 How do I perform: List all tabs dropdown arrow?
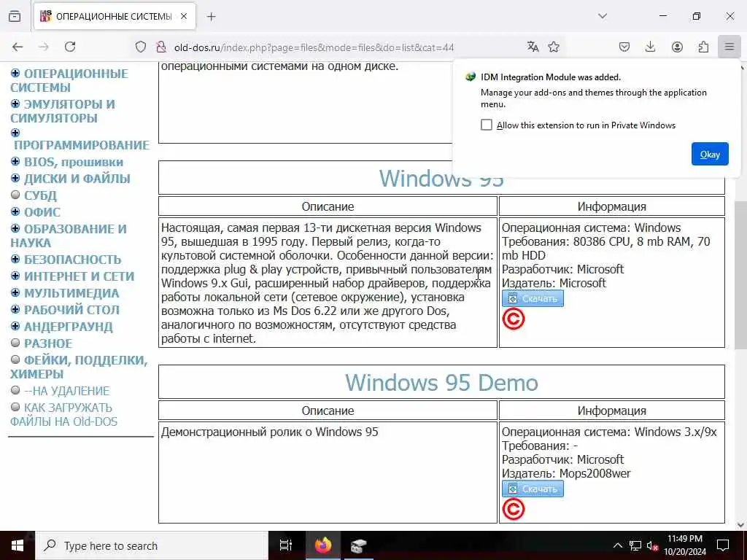click(x=603, y=16)
